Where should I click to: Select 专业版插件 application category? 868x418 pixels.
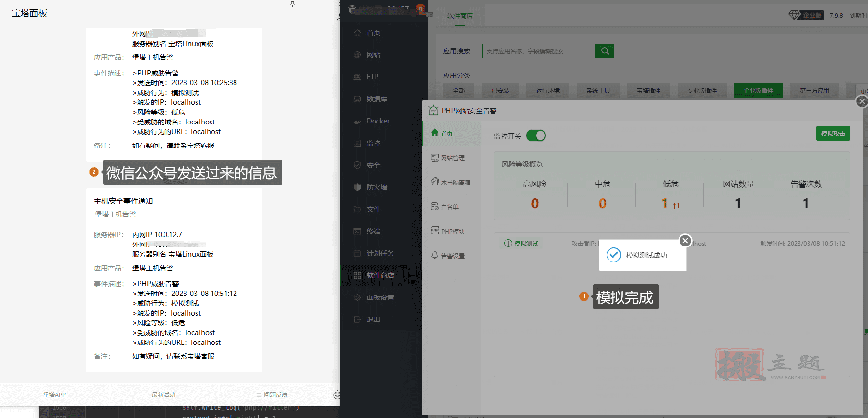click(x=702, y=90)
